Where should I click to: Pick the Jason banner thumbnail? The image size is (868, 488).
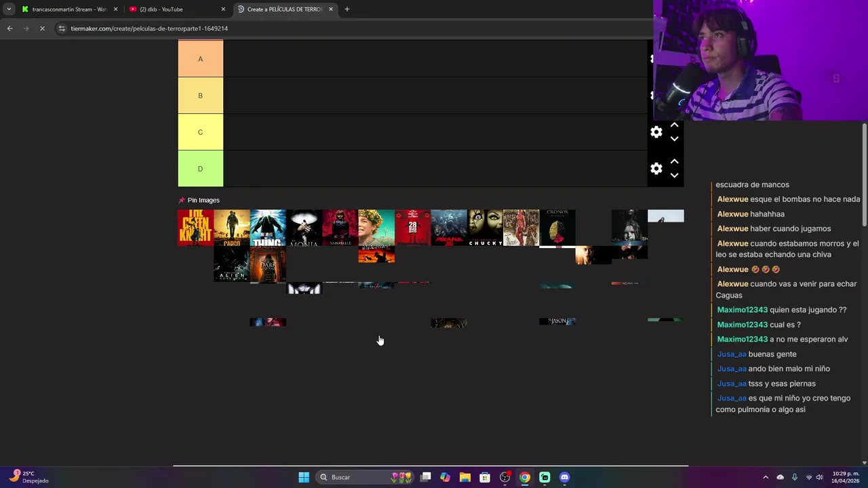pyautogui.click(x=557, y=321)
